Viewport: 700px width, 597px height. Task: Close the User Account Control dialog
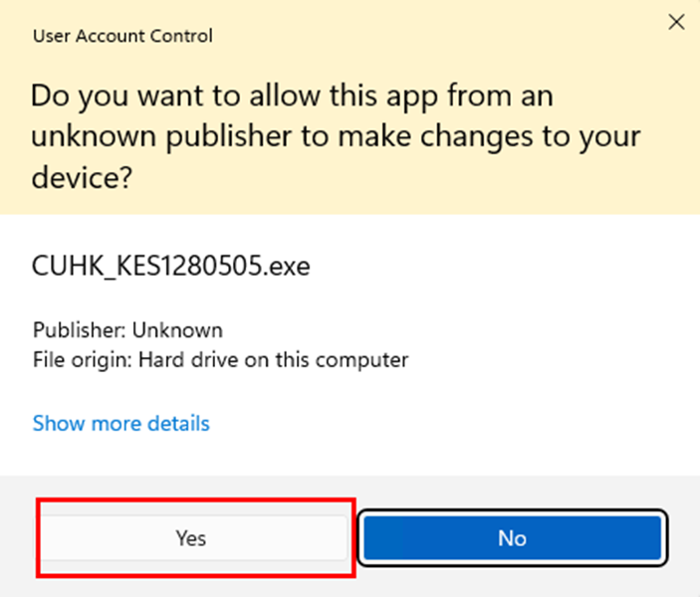676,22
